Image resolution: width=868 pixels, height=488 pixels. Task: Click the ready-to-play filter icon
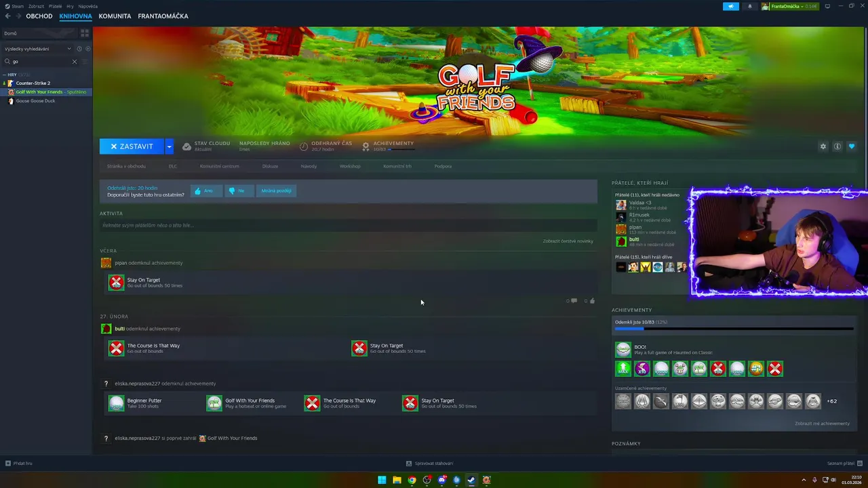point(87,49)
